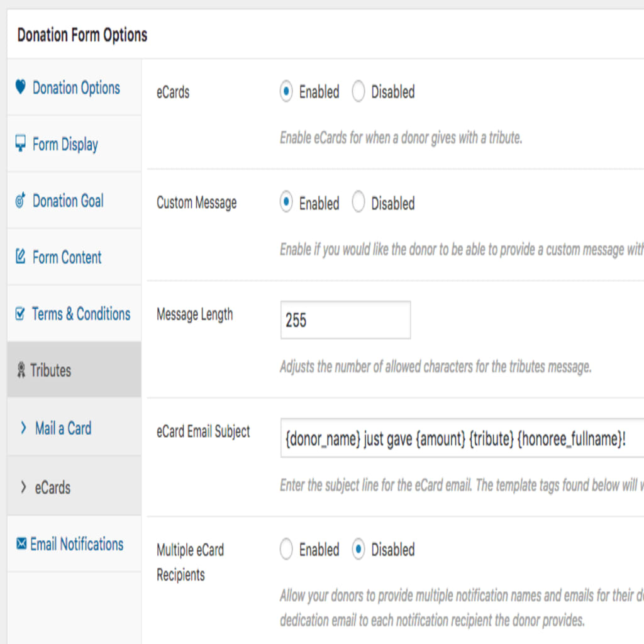Open the Mail a Card sub-section
The height and width of the screenshot is (644, 644).
(74, 428)
